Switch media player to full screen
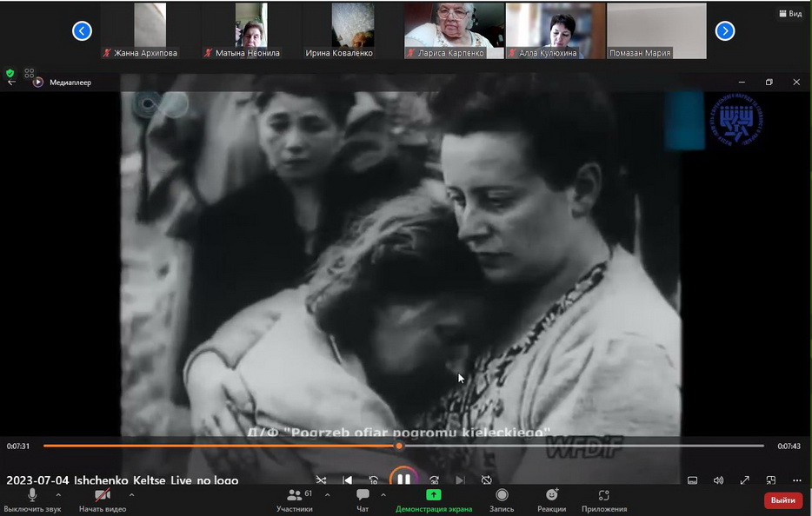 point(745,480)
